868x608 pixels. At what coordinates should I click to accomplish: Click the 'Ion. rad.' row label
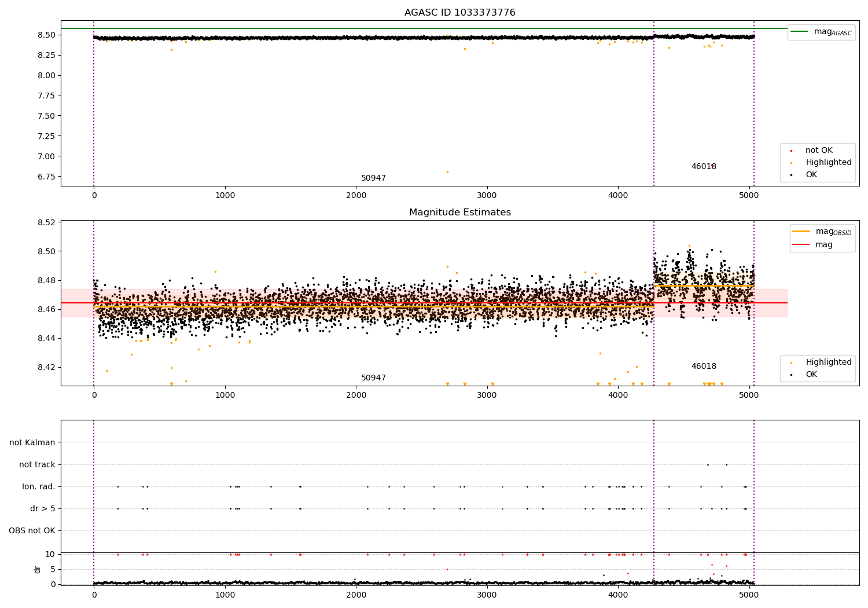pos(39,486)
